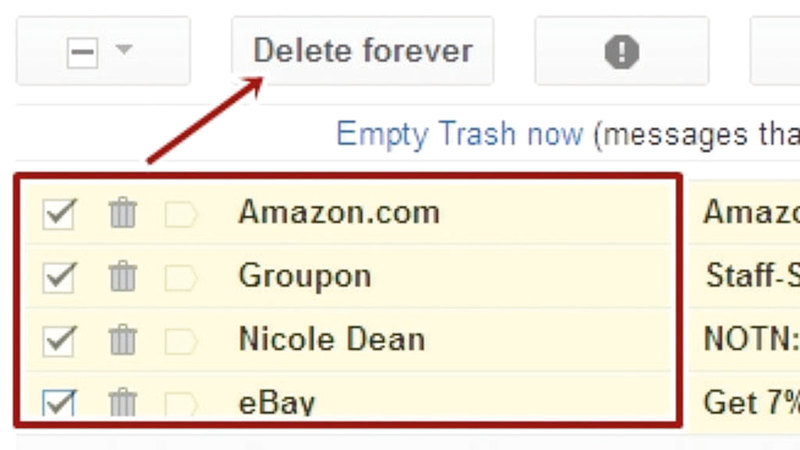Toggle the master select checkbox in toolbar
Image resolution: width=800 pixels, height=450 pixels.
tap(82, 52)
